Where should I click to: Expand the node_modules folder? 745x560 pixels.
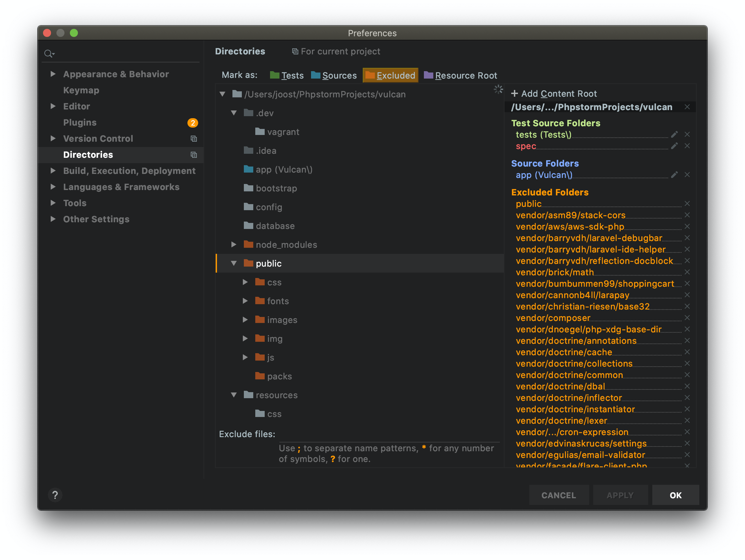click(x=234, y=245)
